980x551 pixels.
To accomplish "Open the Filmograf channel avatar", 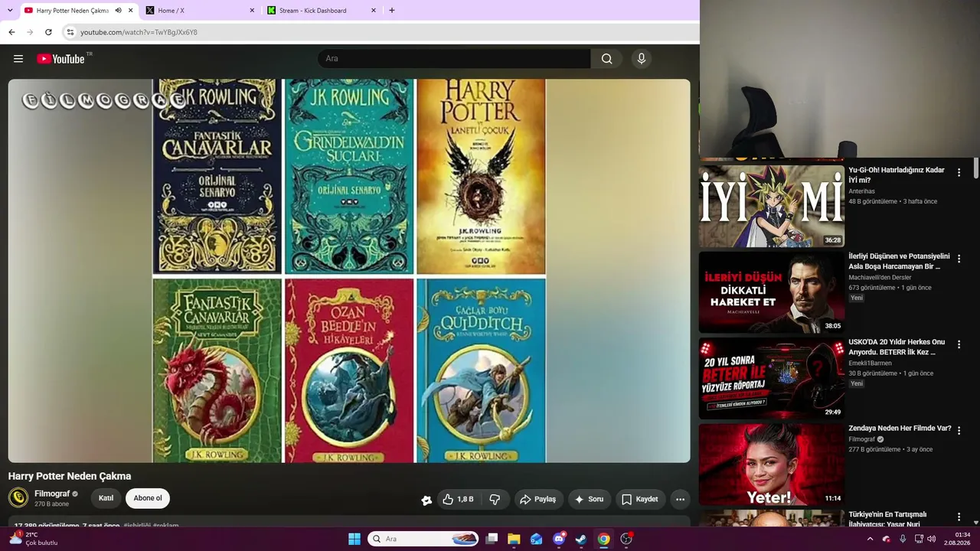I will (x=18, y=498).
